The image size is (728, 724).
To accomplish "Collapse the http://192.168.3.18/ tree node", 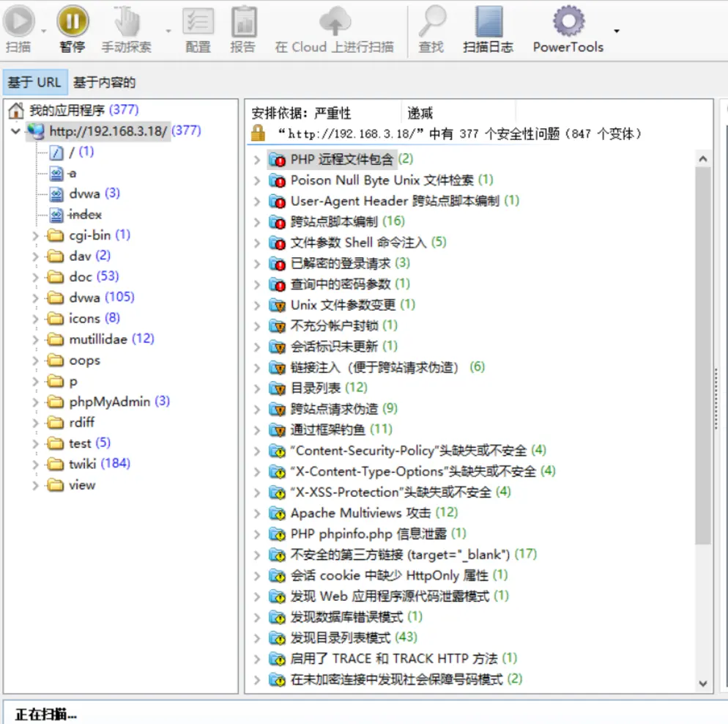I will (15, 131).
